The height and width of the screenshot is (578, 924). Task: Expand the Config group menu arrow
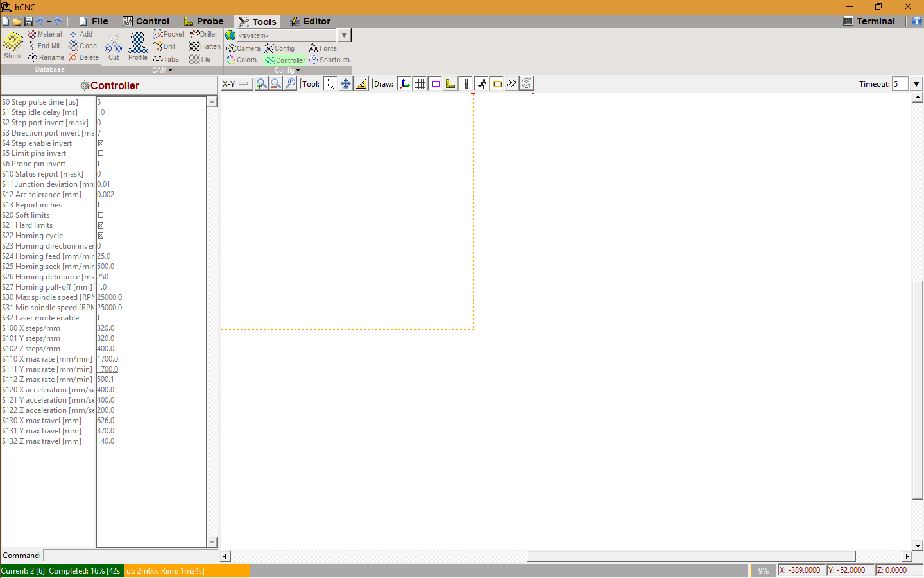tap(298, 70)
